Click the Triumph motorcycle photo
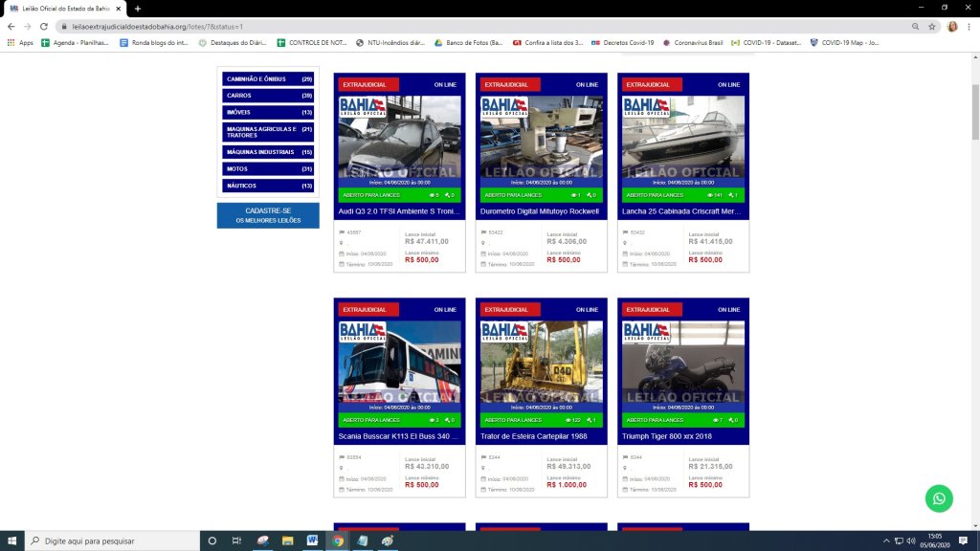The height and width of the screenshot is (551, 980). coord(683,362)
